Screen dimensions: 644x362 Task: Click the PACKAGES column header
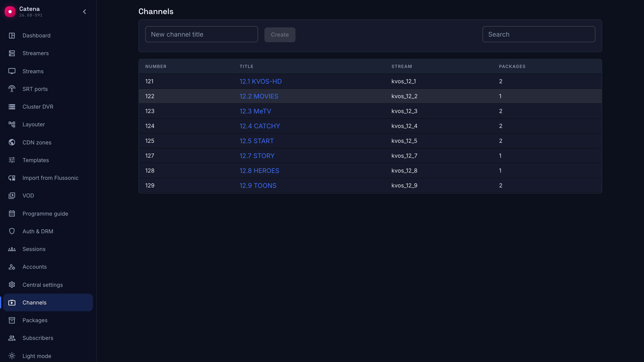point(512,66)
